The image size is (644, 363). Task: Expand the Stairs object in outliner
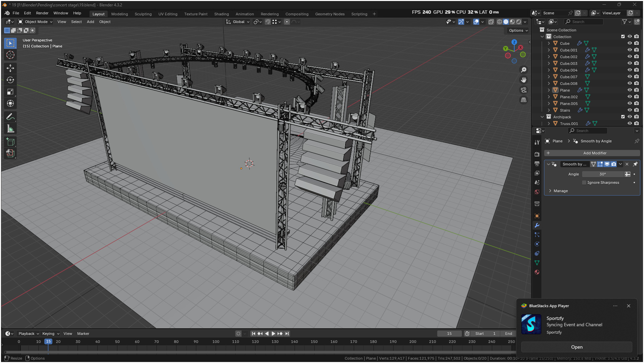(x=549, y=110)
